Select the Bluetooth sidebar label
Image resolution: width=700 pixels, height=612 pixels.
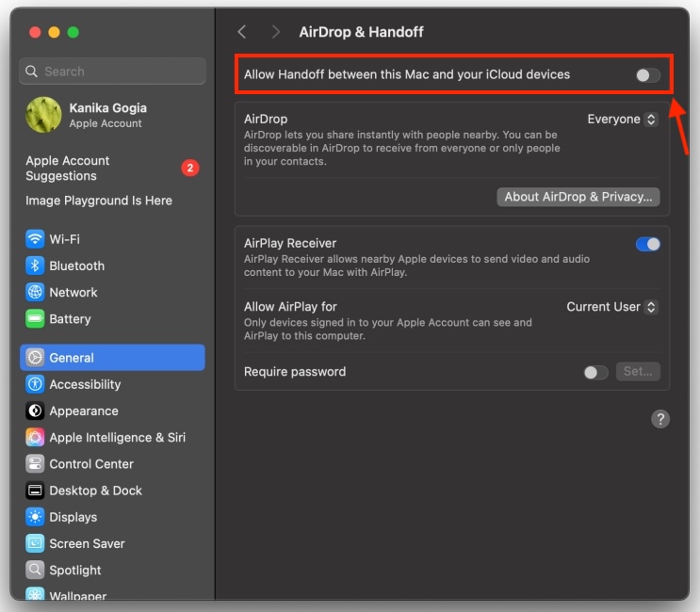77,266
